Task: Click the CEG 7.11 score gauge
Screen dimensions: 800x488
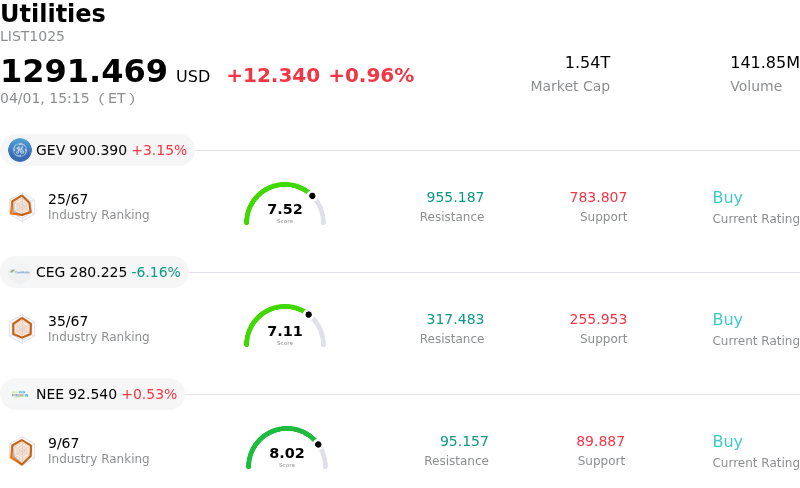Action: pyautogui.click(x=285, y=327)
